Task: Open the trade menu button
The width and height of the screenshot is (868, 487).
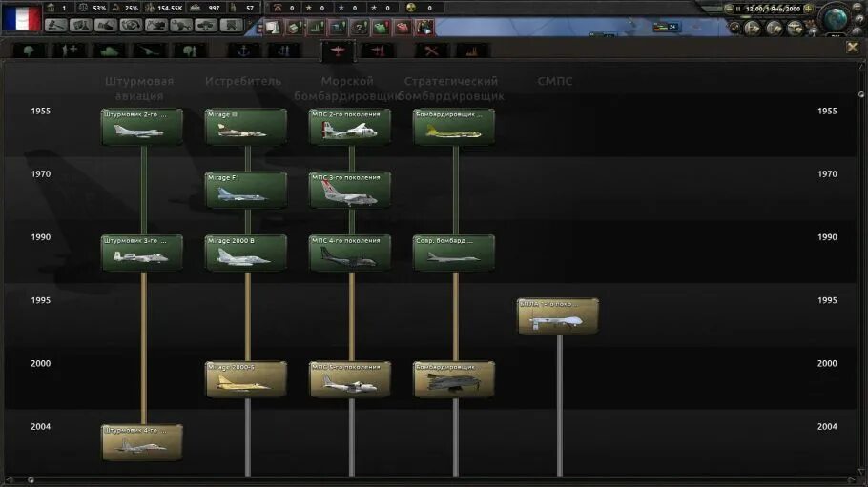Action: (x=131, y=26)
